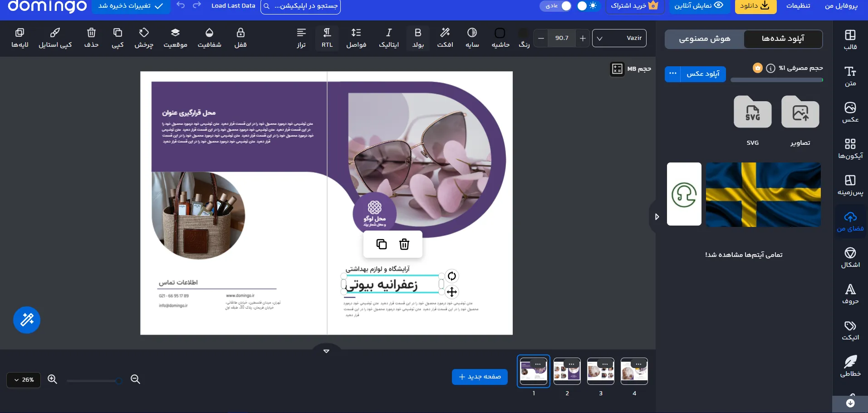The width and height of the screenshot is (868, 413).
Task: Toggle RTL text direction
Action: tap(327, 38)
